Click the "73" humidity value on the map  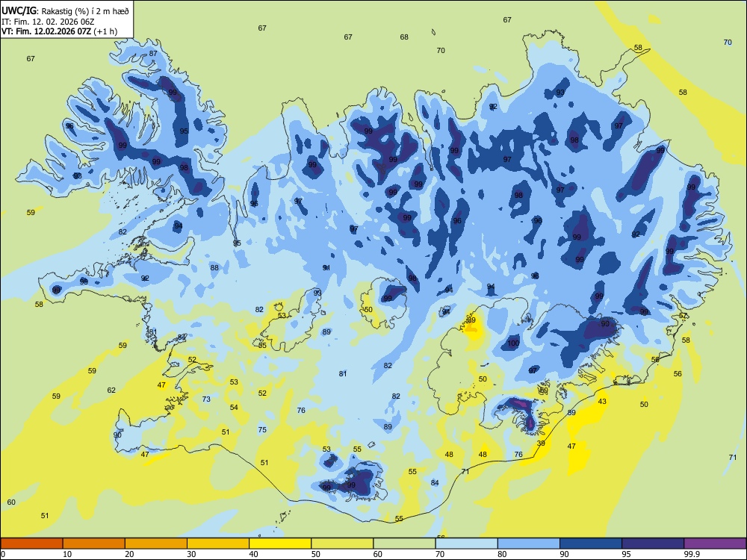[206, 399]
